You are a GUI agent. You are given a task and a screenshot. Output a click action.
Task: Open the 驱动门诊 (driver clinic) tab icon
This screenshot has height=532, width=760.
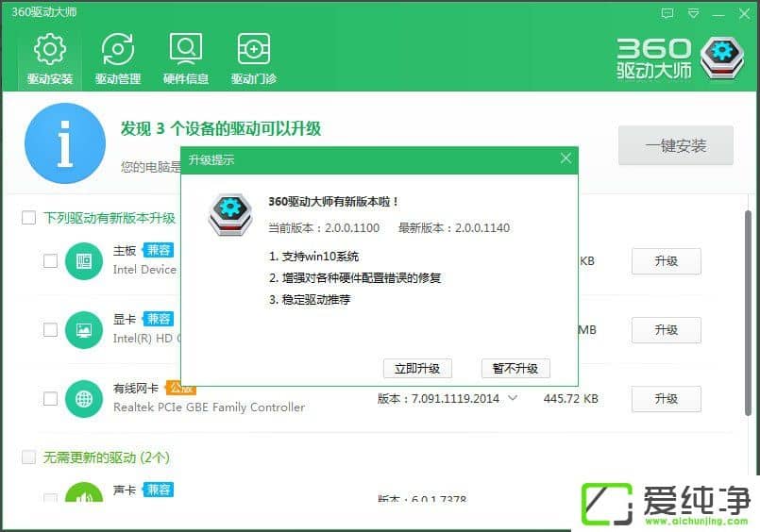click(x=253, y=50)
